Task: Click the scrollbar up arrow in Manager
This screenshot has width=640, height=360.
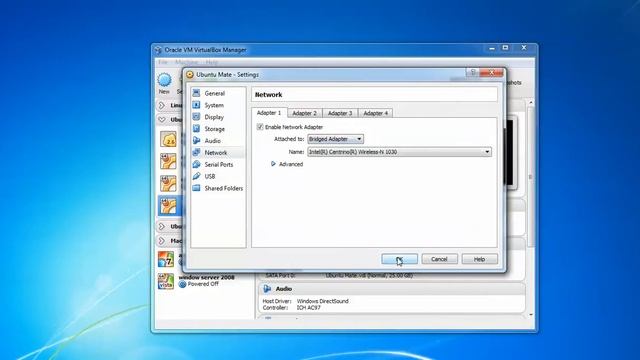Action: click(x=531, y=102)
